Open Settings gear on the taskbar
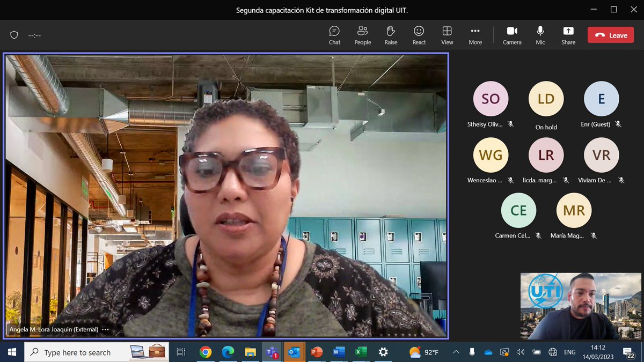 pos(383,352)
